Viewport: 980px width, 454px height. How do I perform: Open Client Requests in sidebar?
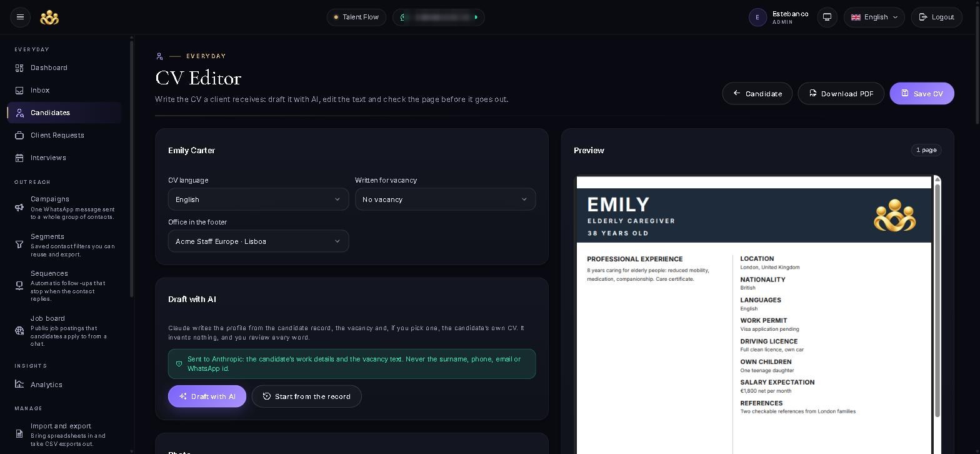pyautogui.click(x=64, y=135)
